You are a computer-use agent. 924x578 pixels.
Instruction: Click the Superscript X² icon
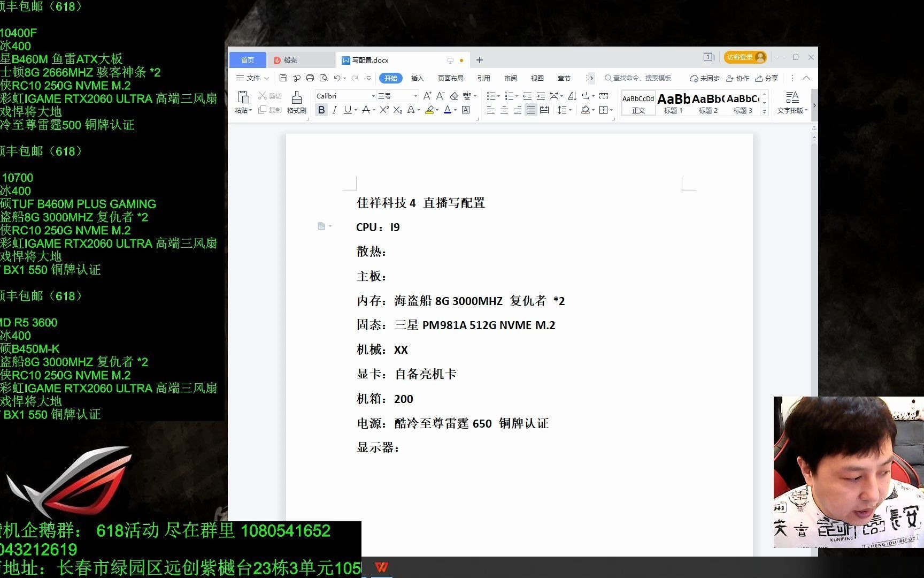click(384, 110)
